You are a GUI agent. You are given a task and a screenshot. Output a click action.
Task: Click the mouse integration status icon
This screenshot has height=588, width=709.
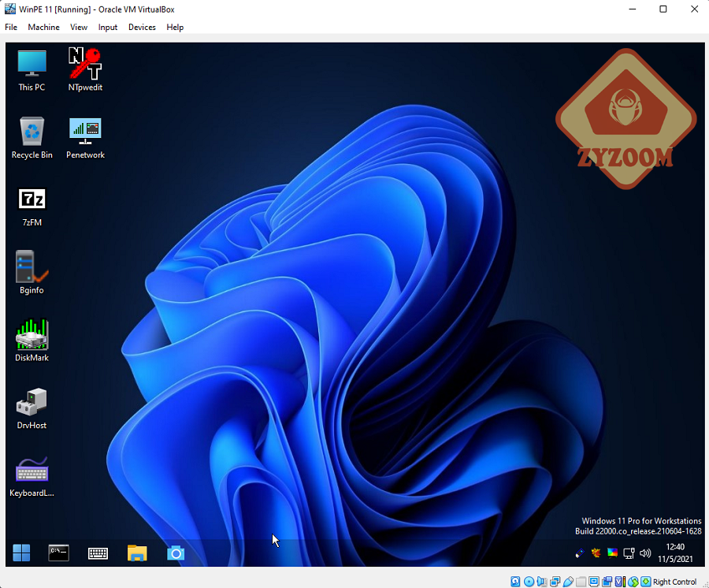coord(633,582)
